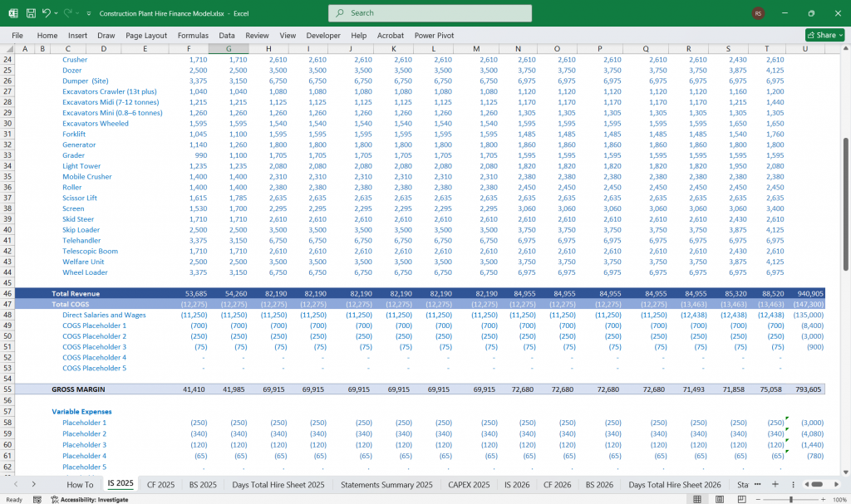
Task: Add a new sheet with plus icon
Action: pyautogui.click(x=774, y=484)
